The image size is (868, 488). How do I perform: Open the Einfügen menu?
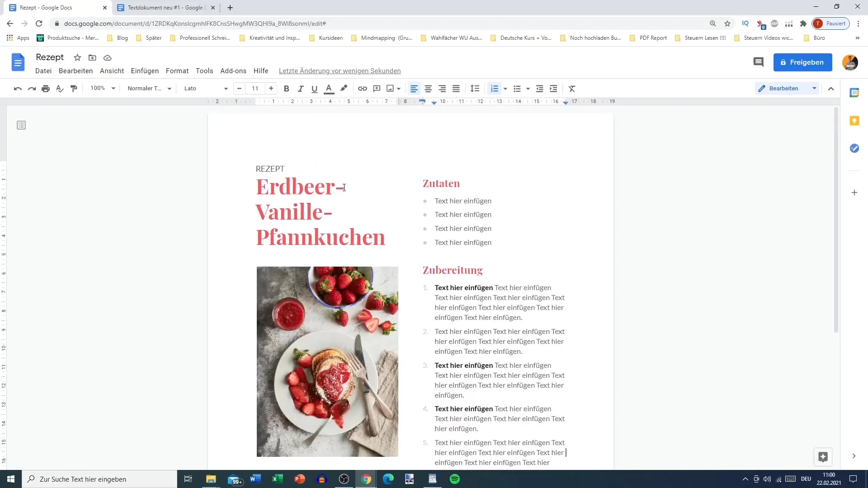pyautogui.click(x=145, y=71)
